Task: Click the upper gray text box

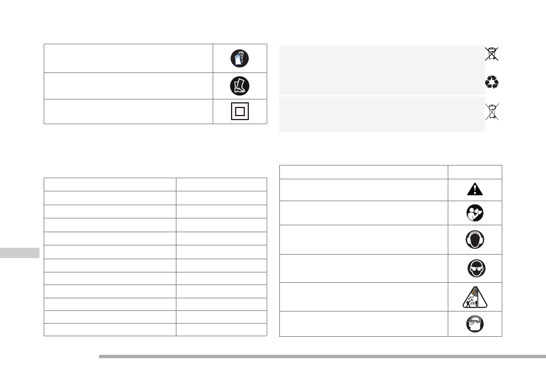Action: 382,70
